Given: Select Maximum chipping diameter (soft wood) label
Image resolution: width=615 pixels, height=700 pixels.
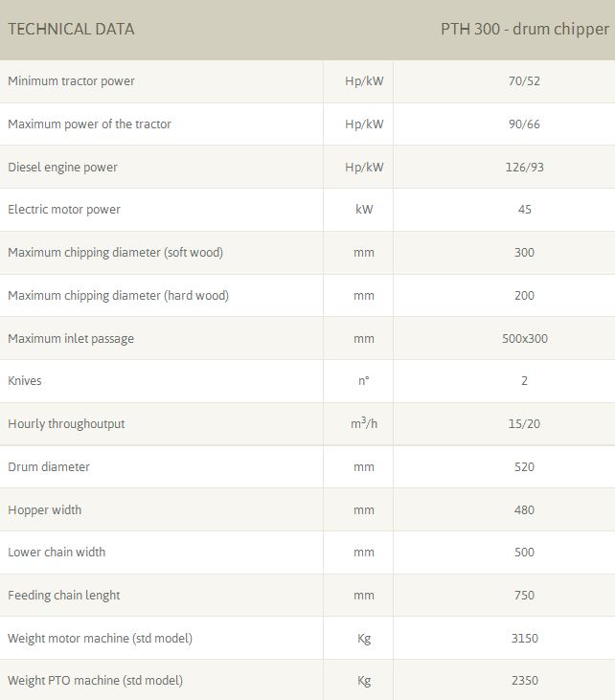Looking at the screenshot, I should point(115,253).
